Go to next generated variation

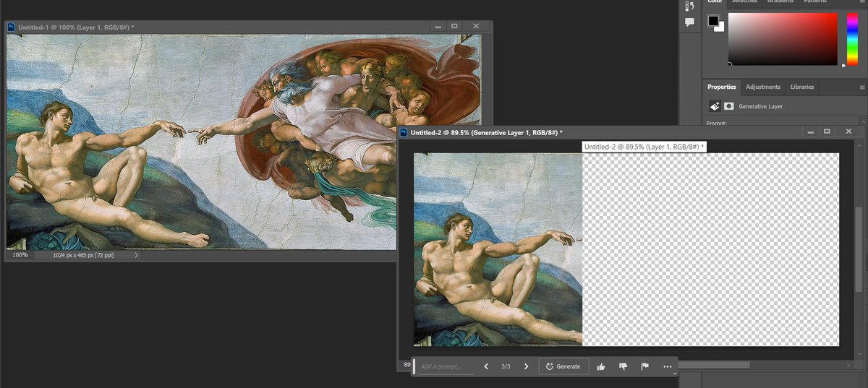pos(526,366)
